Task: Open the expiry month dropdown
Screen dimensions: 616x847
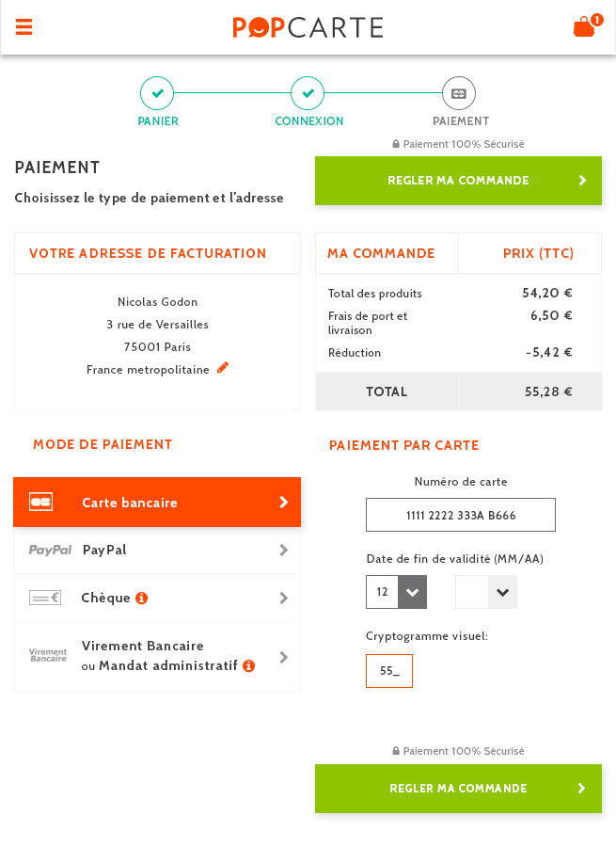Action: point(396,592)
